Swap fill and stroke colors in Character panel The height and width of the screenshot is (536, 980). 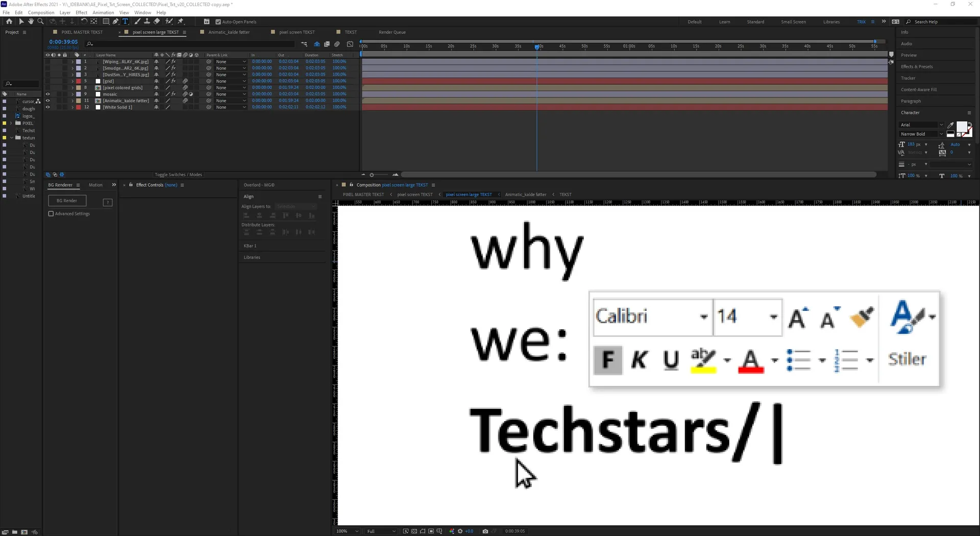(969, 124)
